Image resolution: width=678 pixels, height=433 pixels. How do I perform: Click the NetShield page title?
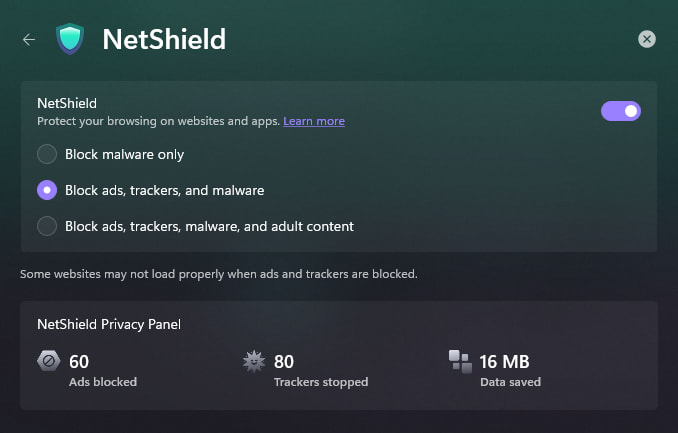click(164, 40)
